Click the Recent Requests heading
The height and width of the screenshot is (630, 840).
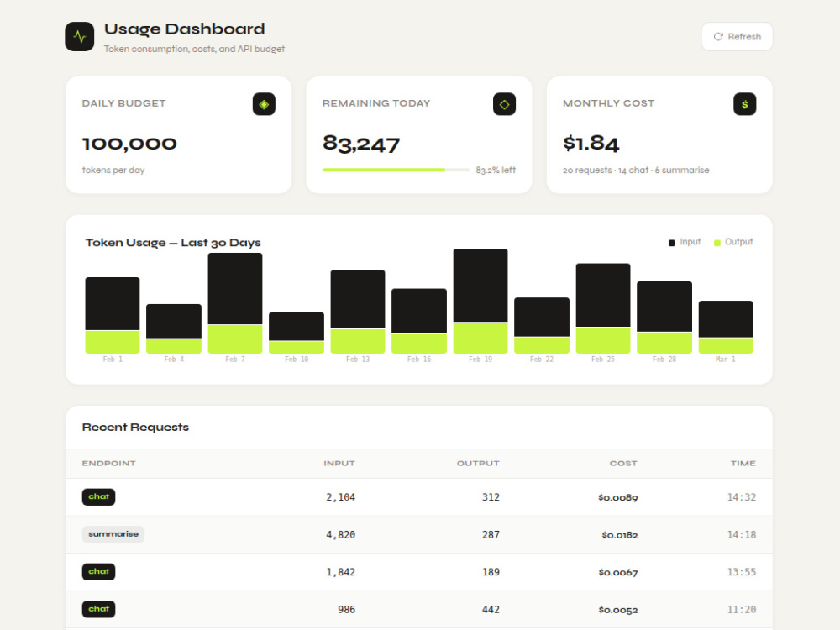tap(135, 427)
